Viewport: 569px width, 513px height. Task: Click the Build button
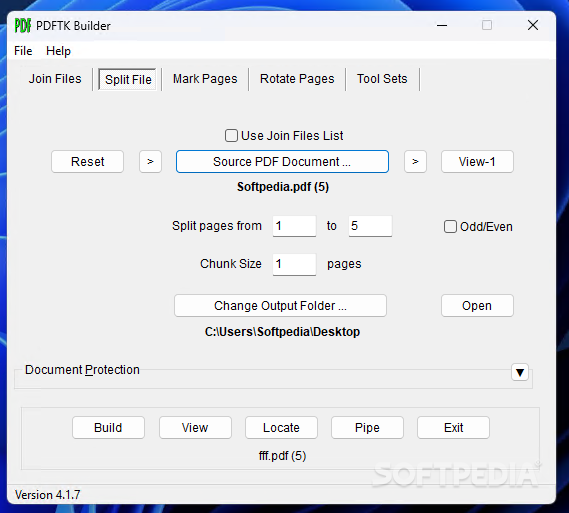click(108, 427)
